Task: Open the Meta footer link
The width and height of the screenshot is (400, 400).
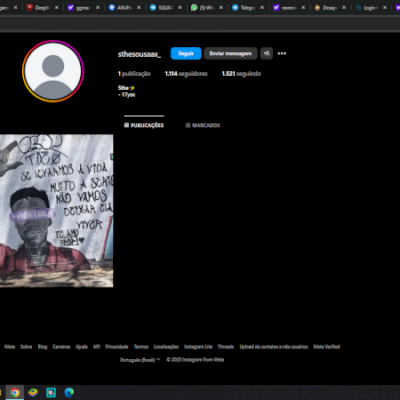Action: click(10, 347)
